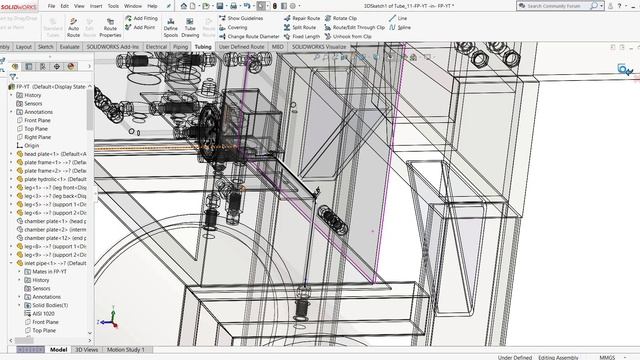Click the Auto Route tool
The image size is (640, 360).
(x=73, y=28)
